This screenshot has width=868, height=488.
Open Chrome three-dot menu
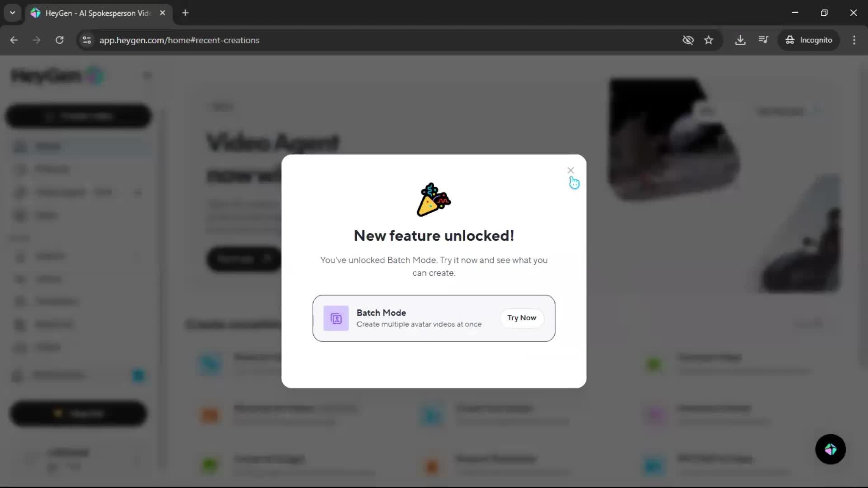[x=854, y=40]
